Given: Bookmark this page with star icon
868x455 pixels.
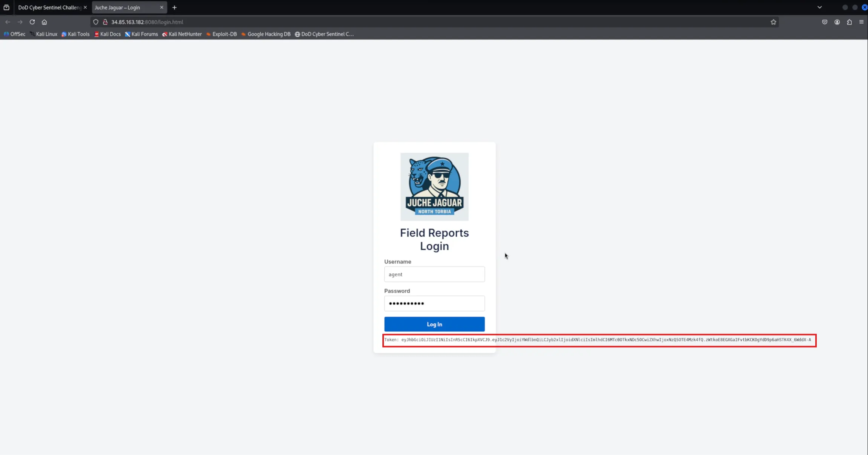Looking at the screenshot, I should tap(773, 22).
